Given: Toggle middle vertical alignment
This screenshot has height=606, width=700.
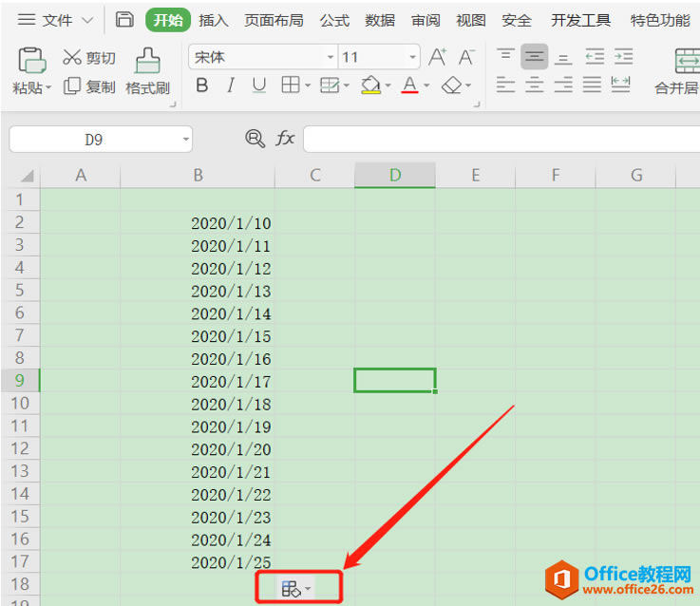Looking at the screenshot, I should coord(535,57).
